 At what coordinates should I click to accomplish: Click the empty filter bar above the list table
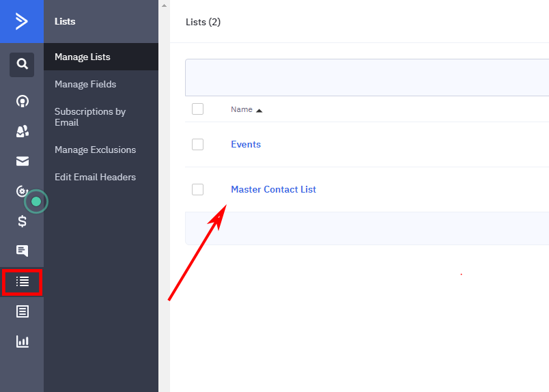coord(367,77)
